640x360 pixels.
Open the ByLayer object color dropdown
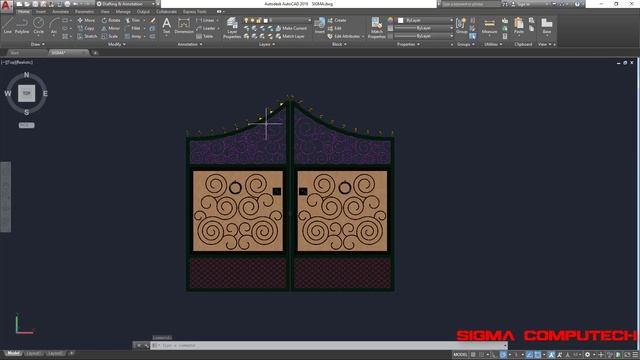425,20
